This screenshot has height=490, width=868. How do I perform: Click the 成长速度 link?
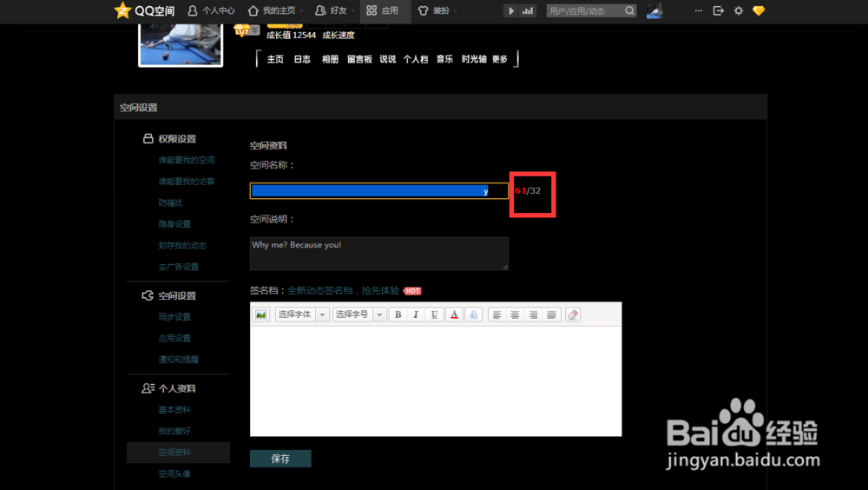[x=339, y=35]
